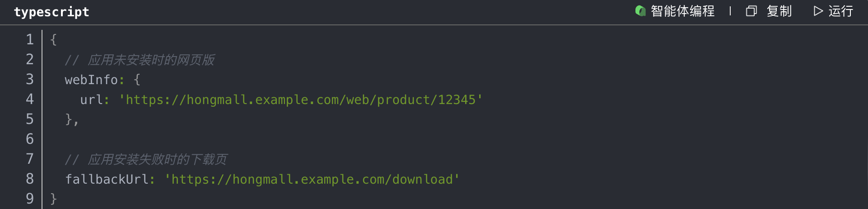The height and width of the screenshot is (209, 868).
Task: Place cursor on the webInfo key
Action: pyautogui.click(x=91, y=80)
